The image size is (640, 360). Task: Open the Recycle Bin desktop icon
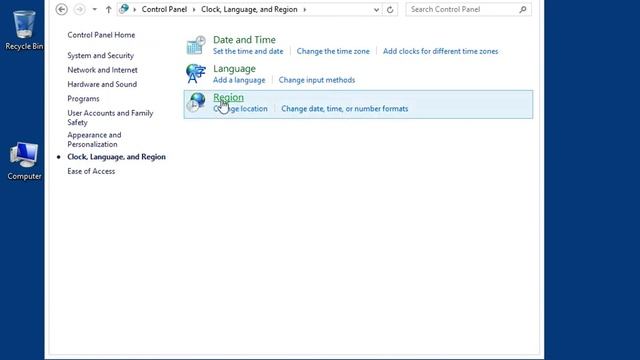click(x=24, y=31)
